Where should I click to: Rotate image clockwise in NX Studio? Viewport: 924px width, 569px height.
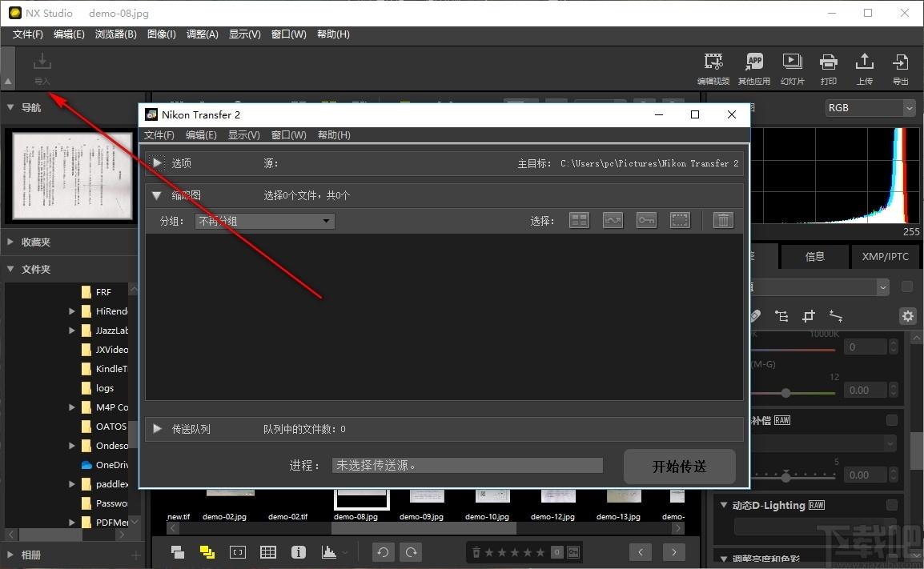pyautogui.click(x=412, y=552)
